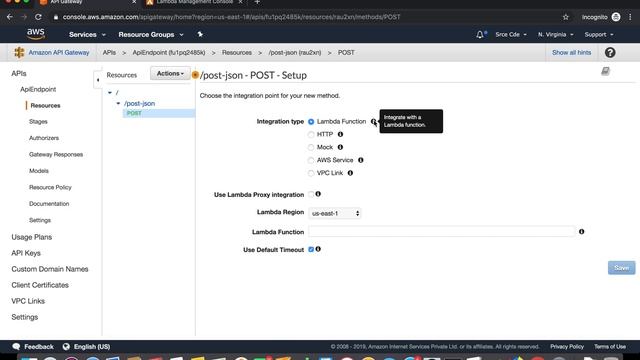Open Gateway Responses in the sidebar
The image size is (640, 360).
click(x=56, y=154)
